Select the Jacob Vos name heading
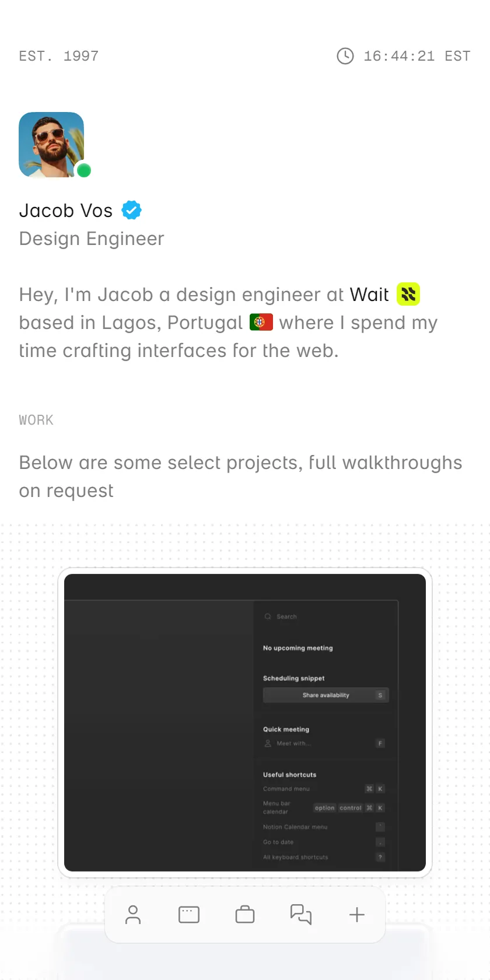This screenshot has height=980, width=490. [x=66, y=211]
